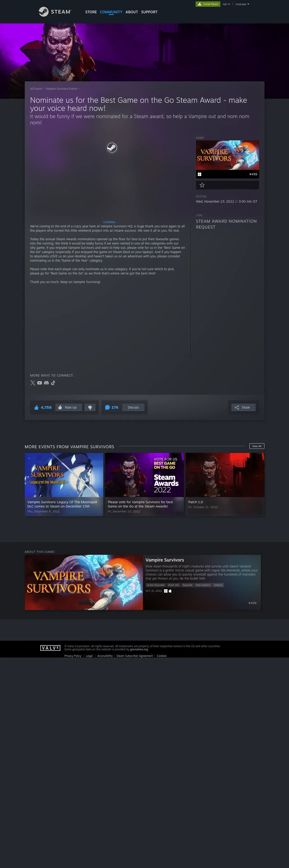Click the Discuss button
Viewport: 289px width, 868px height.
(133, 407)
